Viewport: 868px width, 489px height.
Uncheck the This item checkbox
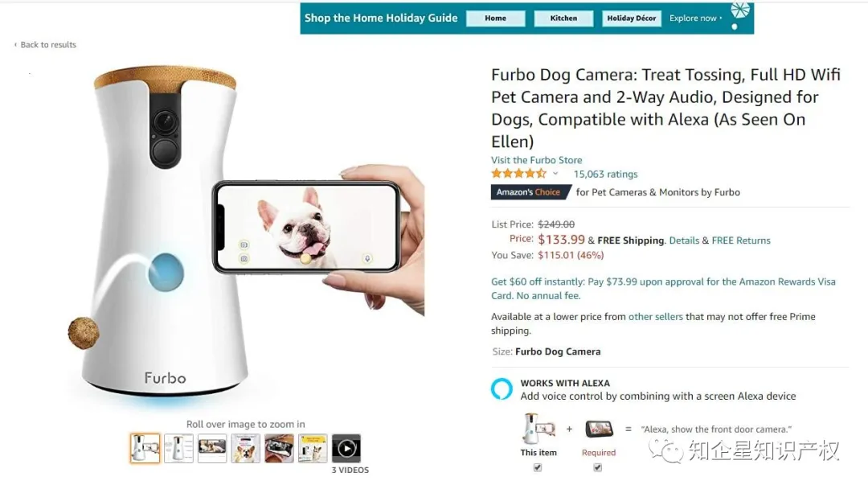click(538, 468)
